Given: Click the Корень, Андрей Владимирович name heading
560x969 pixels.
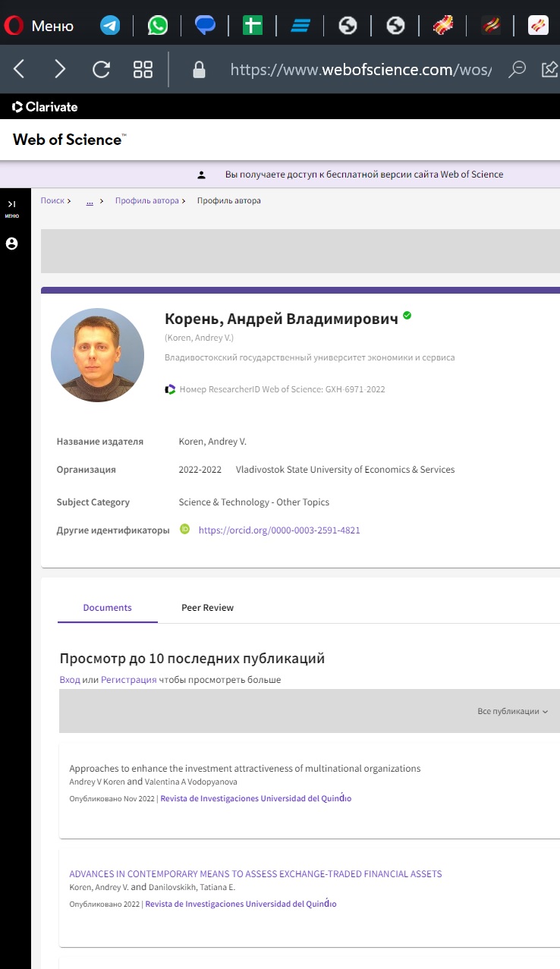Looking at the screenshot, I should (x=282, y=319).
